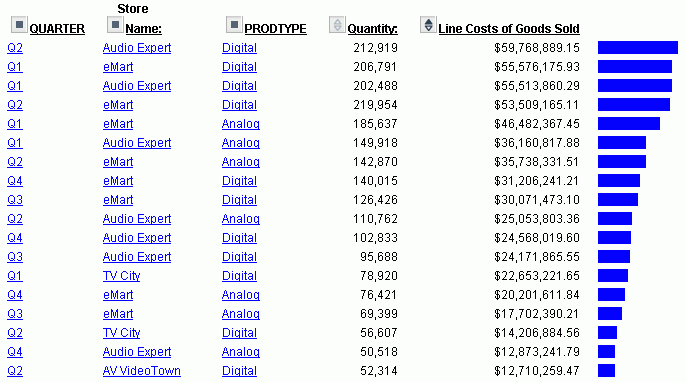Screen dimensions: 686x382
Task: Click Analog link in the 185,637 quantity row
Action: coord(241,124)
